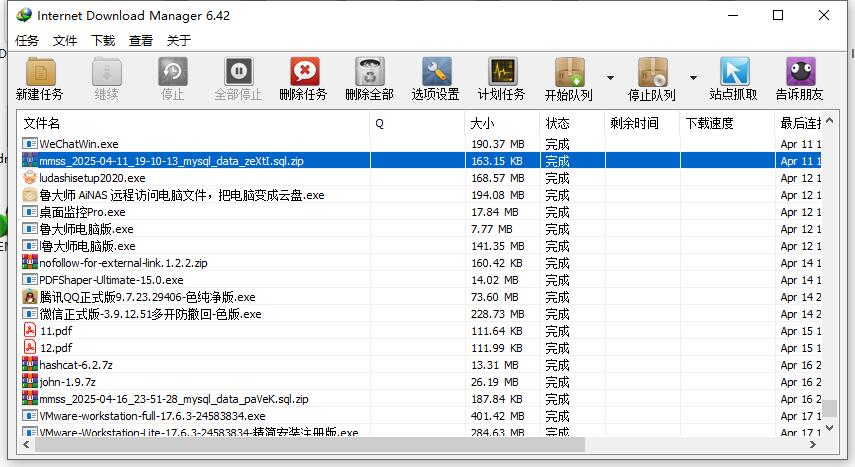Click the nofollow-for-external-link zip icon
Viewport: 855px width, 467px height.
coord(29,262)
